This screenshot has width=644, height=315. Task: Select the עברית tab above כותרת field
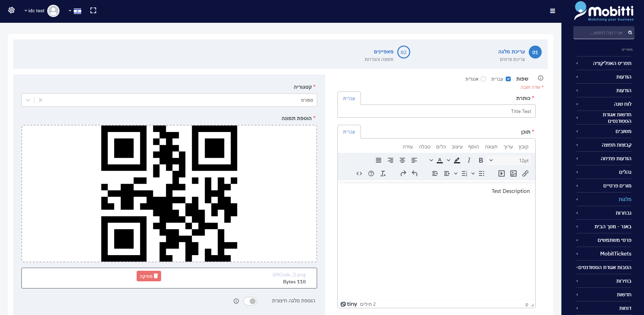coord(349,98)
